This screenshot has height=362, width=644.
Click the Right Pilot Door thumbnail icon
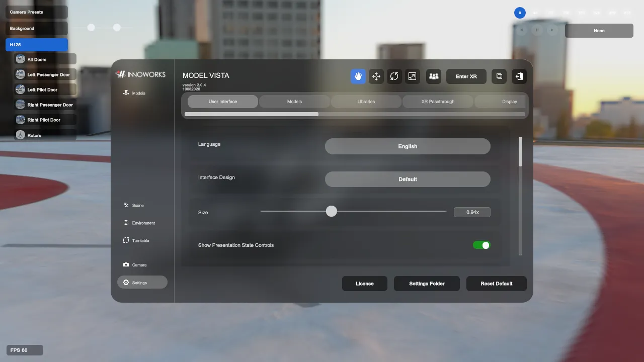20,120
